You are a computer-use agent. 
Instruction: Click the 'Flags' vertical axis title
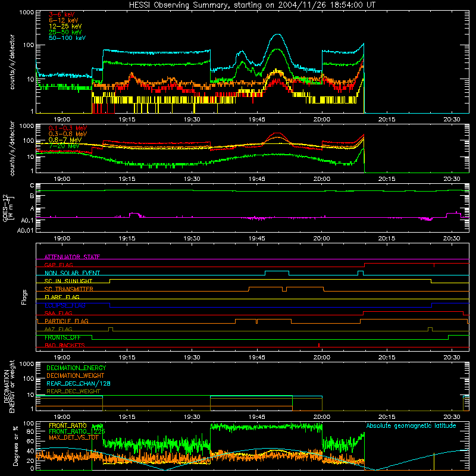click(24, 297)
